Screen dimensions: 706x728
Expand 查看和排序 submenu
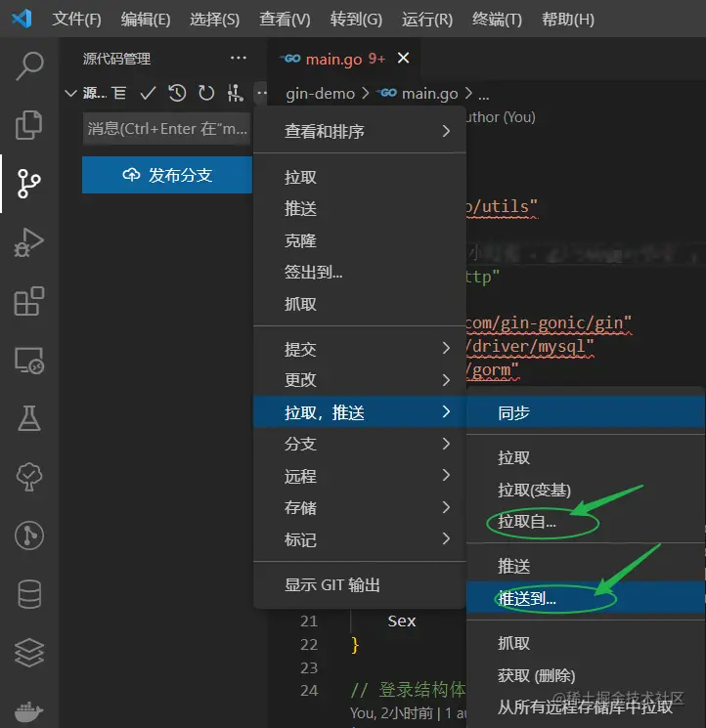click(360, 131)
